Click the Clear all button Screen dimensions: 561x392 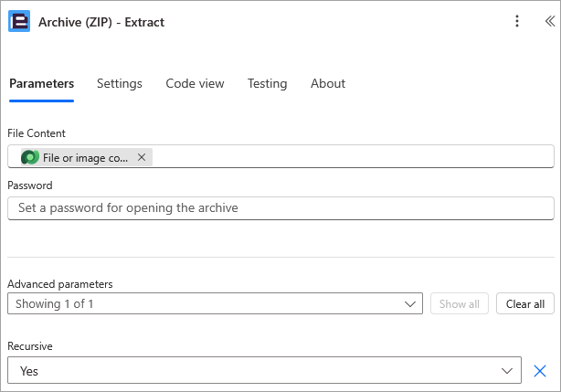524,303
